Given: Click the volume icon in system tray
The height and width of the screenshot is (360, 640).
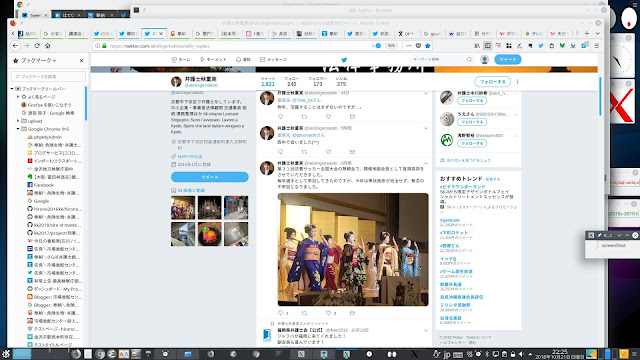Looking at the screenshot, I should pyautogui.click(x=521, y=354).
